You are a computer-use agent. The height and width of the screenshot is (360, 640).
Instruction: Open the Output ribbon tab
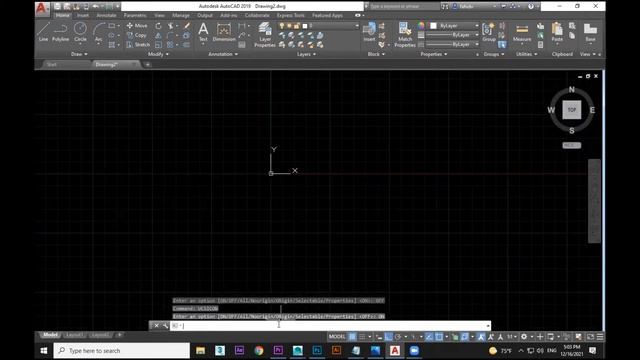click(204, 16)
